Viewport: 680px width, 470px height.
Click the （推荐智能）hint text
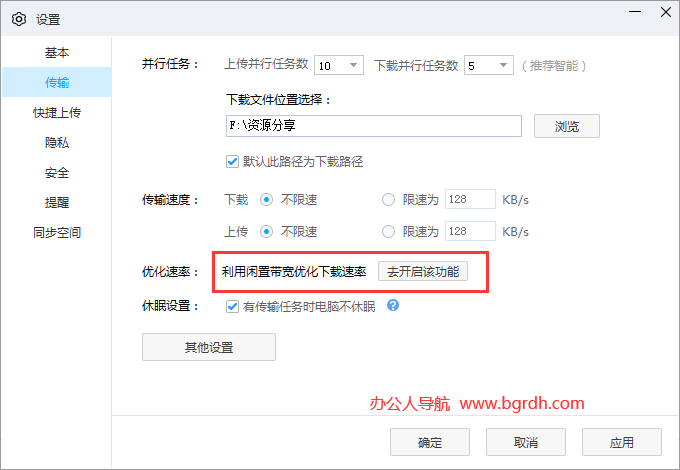tap(554, 65)
